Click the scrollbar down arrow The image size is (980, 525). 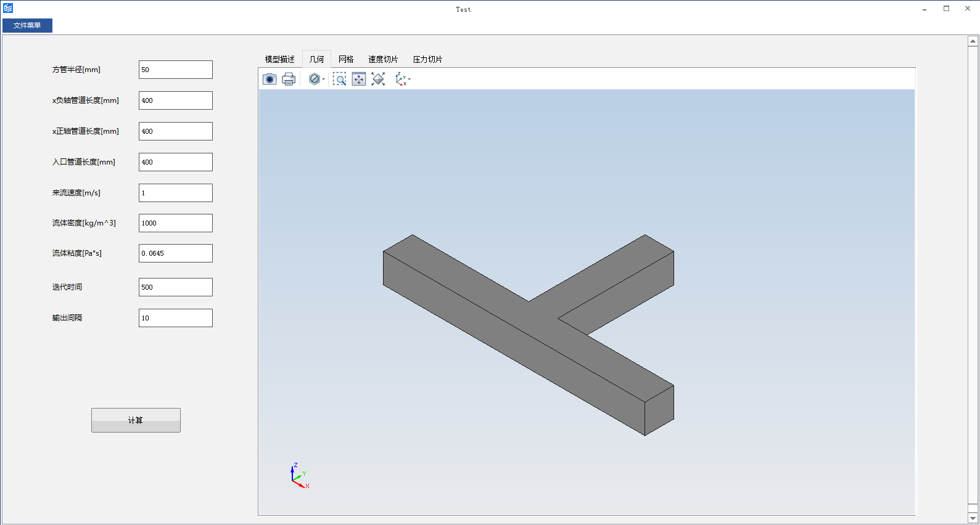[x=973, y=518]
